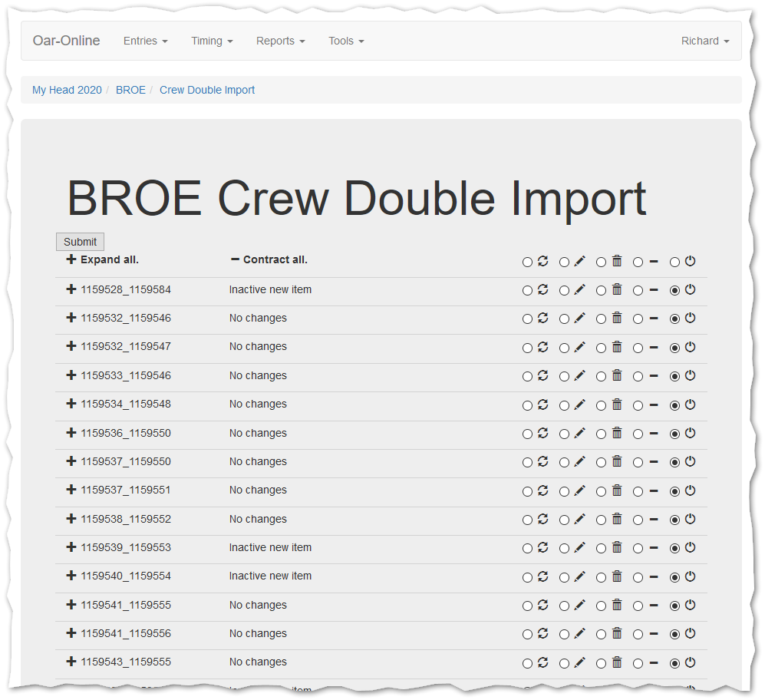Click the pencil icon for 1159541_1159556
This screenshot has width=765, height=700.
tap(580, 633)
